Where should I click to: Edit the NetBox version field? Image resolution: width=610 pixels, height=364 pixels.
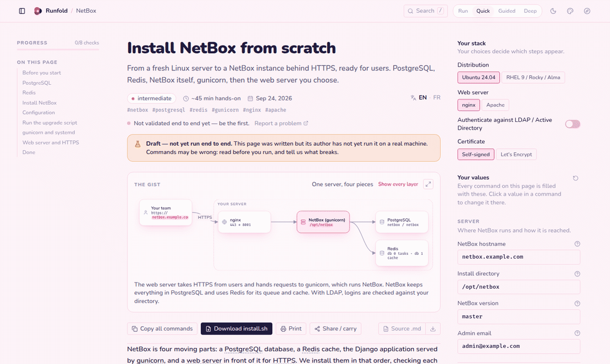tap(518, 316)
